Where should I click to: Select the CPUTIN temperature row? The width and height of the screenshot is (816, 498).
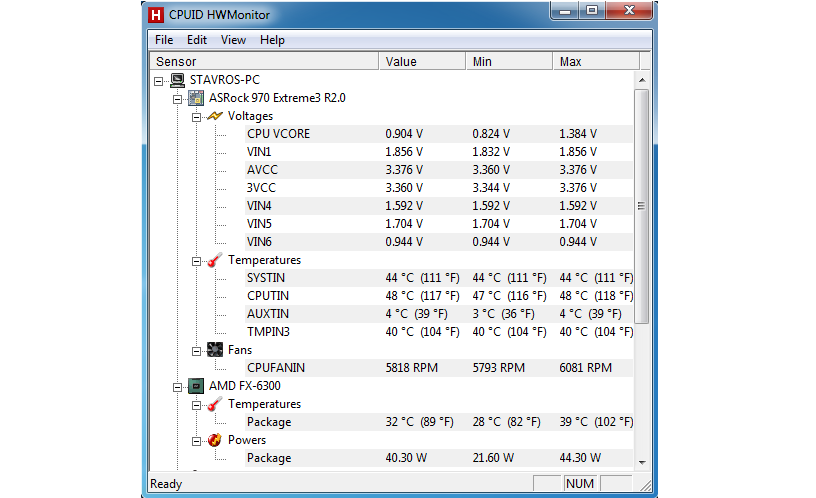click(439, 296)
